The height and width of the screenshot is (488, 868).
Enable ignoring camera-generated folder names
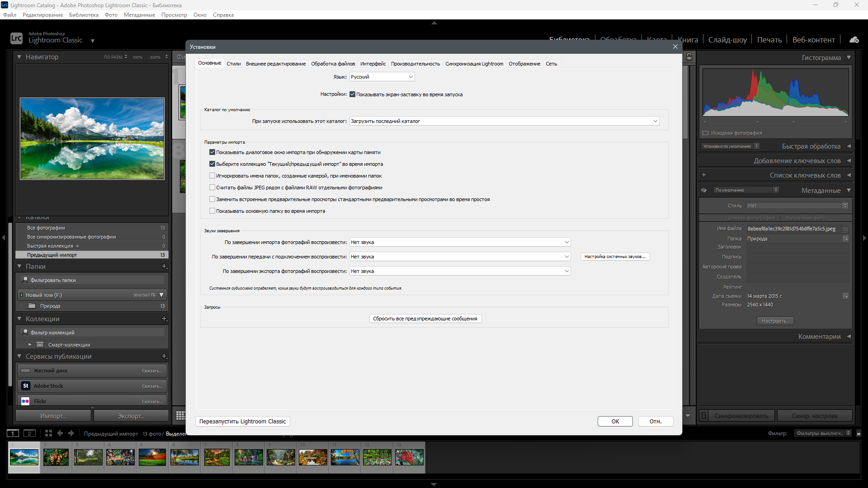coord(212,176)
